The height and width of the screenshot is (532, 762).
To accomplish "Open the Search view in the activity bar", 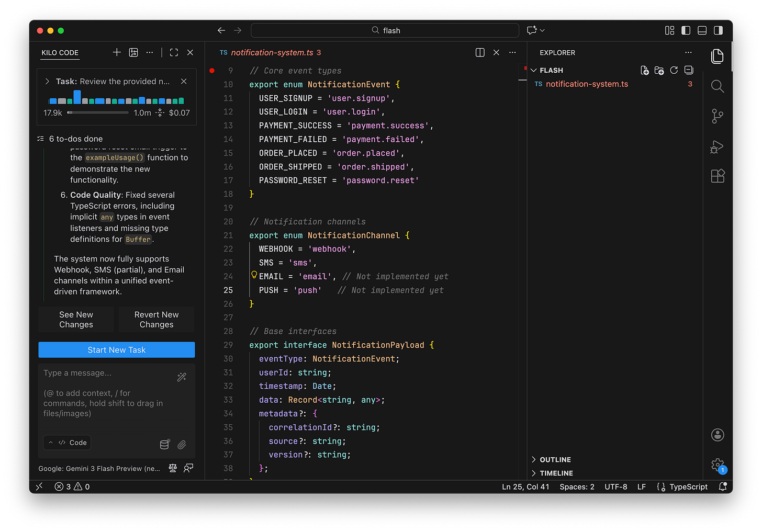I will (x=718, y=86).
